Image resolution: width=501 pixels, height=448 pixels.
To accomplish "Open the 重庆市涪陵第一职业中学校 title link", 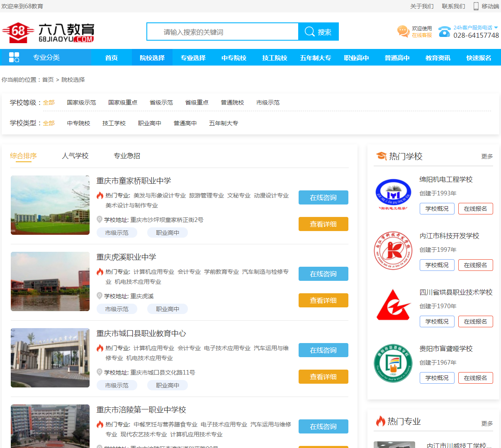I will [x=141, y=410].
